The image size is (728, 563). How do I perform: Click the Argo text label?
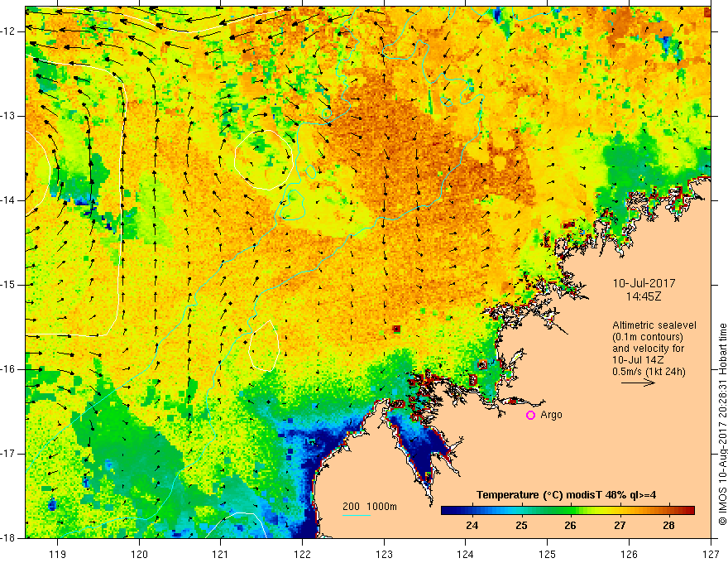(552, 415)
